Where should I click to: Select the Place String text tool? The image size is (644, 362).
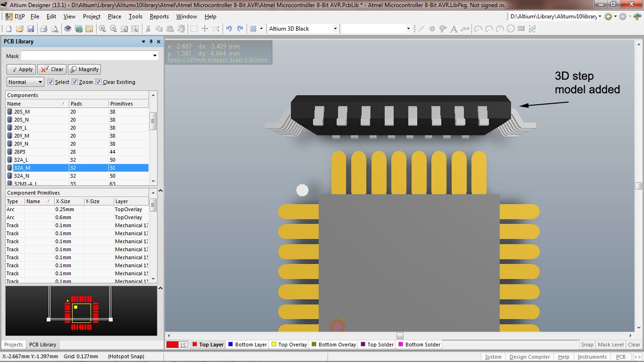[454, 29]
